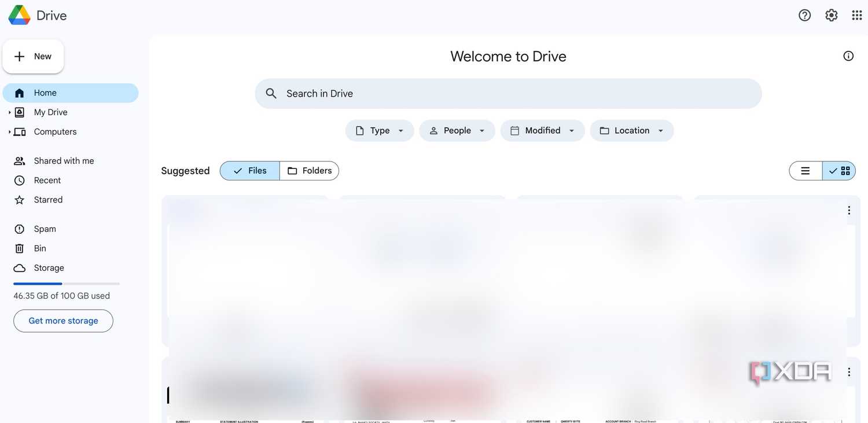The height and width of the screenshot is (423, 868).
Task: Click the Get more storage button
Action: pos(63,321)
